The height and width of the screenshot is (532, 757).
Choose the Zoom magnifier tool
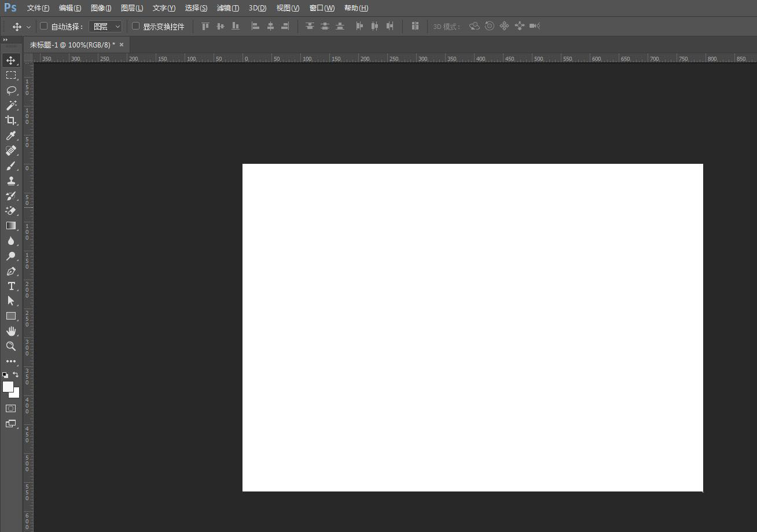(10, 346)
